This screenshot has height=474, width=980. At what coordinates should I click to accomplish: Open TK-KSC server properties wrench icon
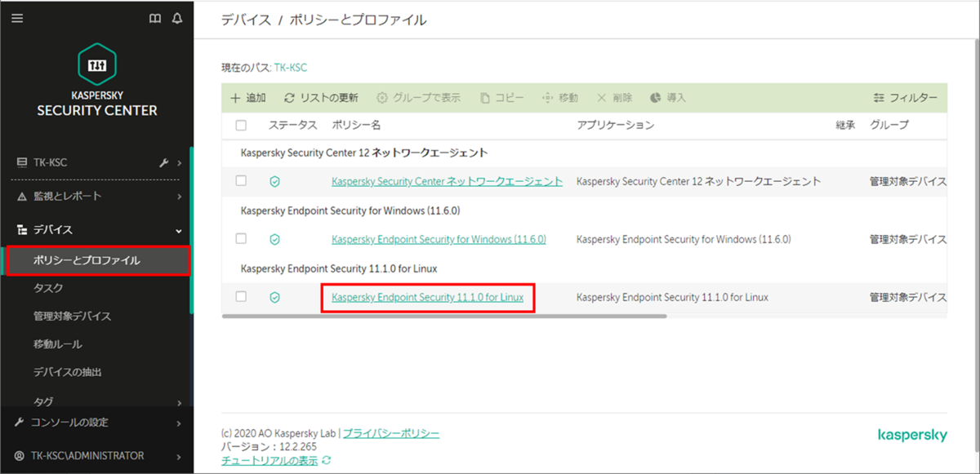pos(163,162)
